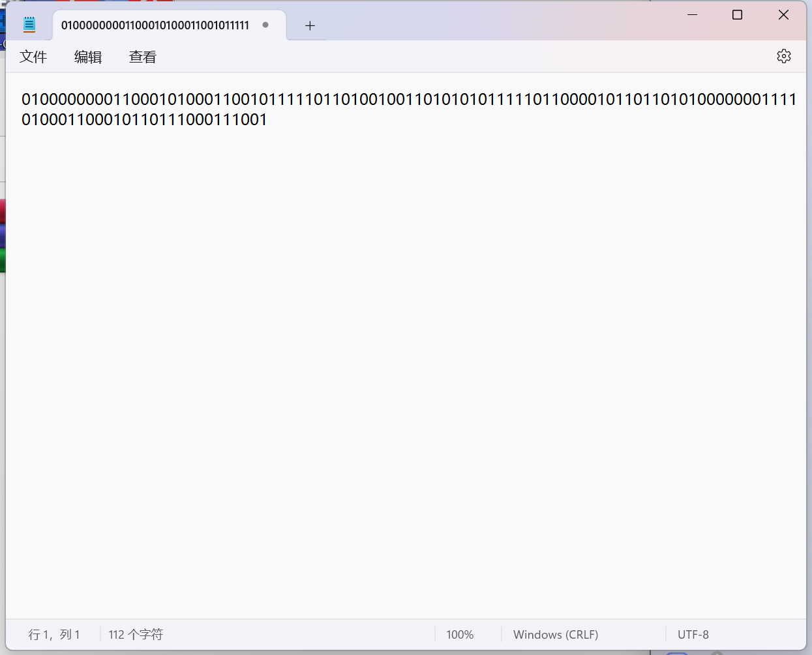Open the 查看 menu

142,57
